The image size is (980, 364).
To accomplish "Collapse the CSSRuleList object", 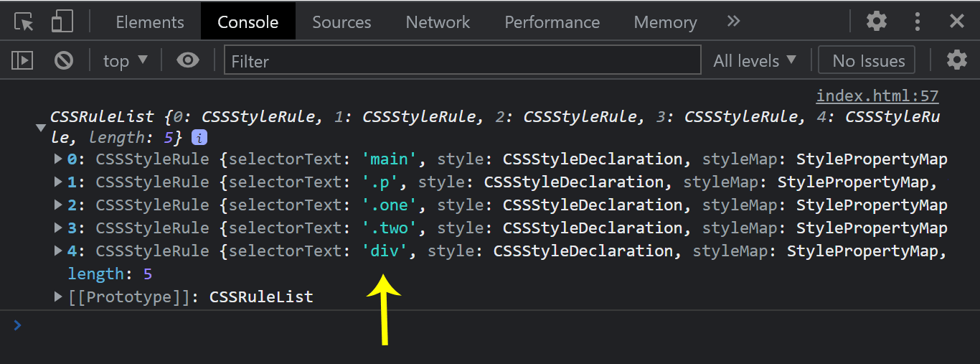I will pyautogui.click(x=41, y=128).
